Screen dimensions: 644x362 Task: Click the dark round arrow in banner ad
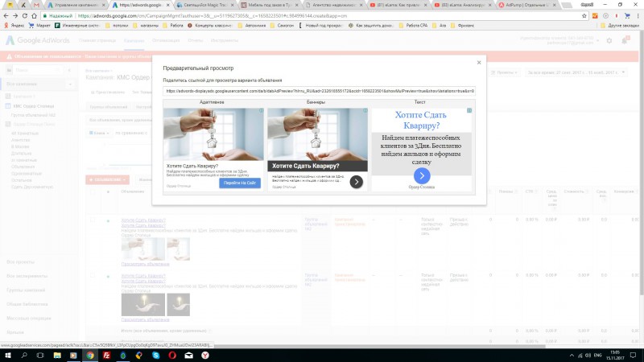click(356, 182)
